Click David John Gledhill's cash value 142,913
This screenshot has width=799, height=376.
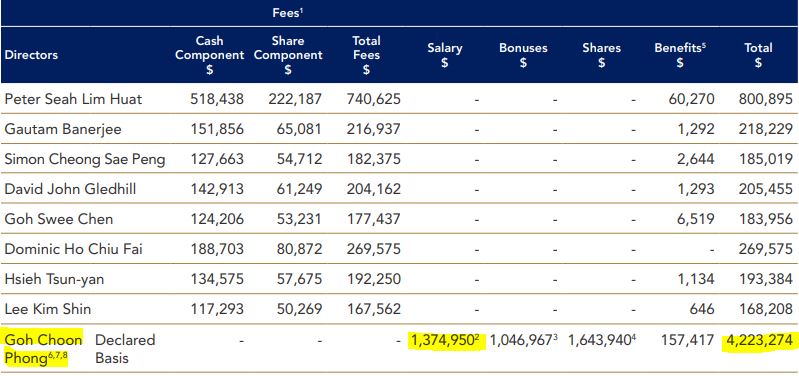(217, 189)
